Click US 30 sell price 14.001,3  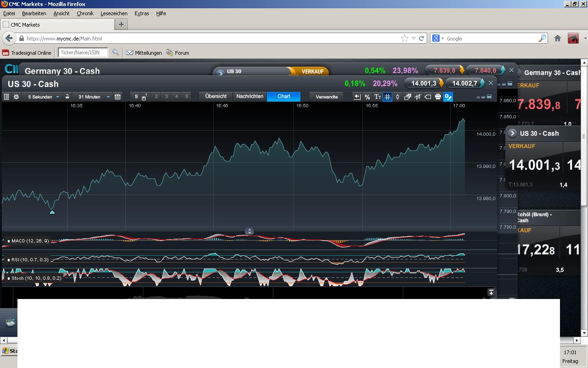(424, 83)
